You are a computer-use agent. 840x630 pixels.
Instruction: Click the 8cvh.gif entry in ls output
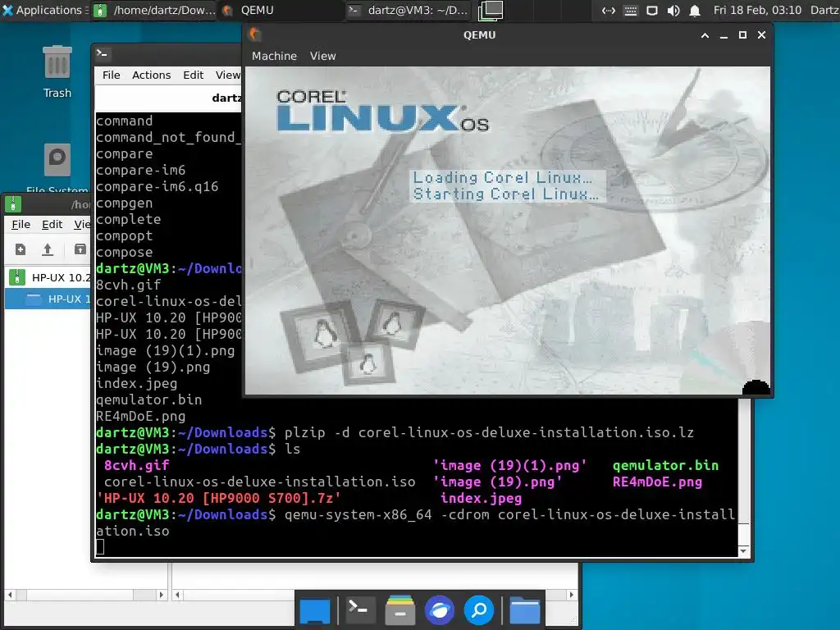pos(137,465)
